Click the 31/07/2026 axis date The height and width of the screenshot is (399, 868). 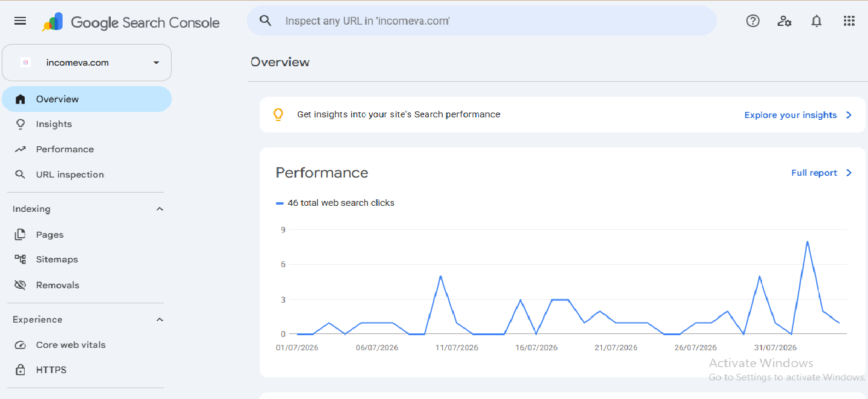775,348
